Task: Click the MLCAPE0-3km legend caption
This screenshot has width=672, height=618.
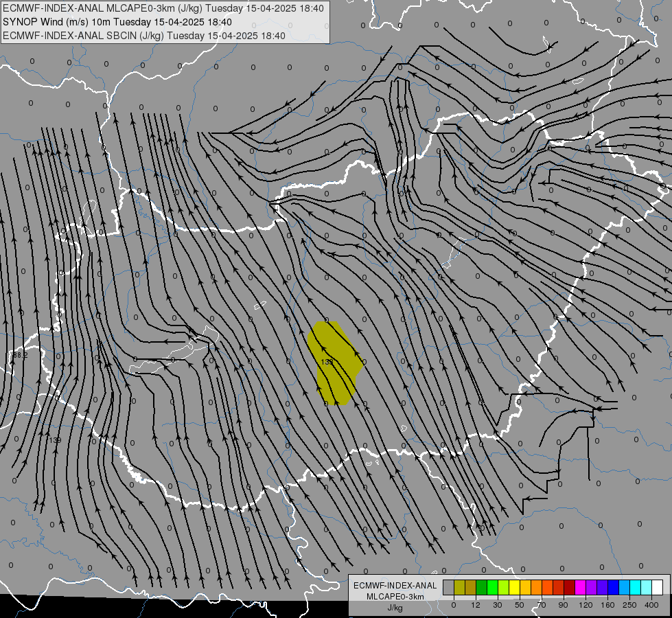Action: pyautogui.click(x=395, y=597)
